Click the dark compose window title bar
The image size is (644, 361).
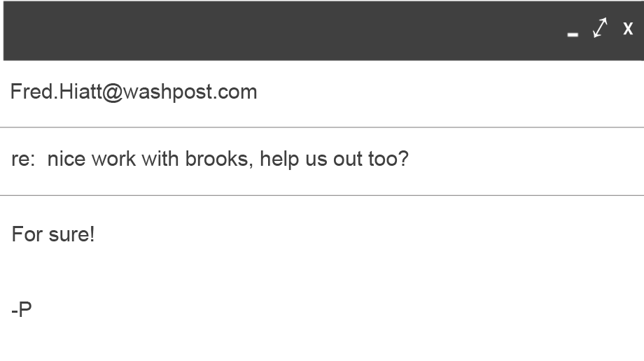click(280, 30)
